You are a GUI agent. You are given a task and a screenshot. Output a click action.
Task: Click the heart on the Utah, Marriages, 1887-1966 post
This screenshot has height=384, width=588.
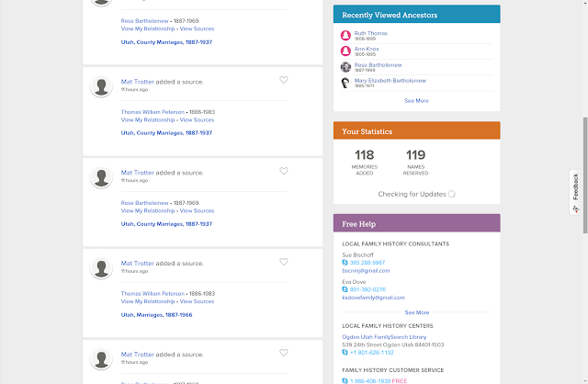pos(284,262)
